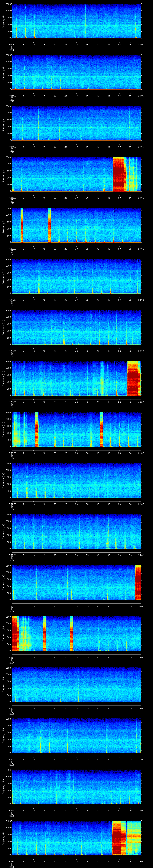Click the Frequency (Hz) axis label of the 7:31:00 panel

[x=3, y=480]
